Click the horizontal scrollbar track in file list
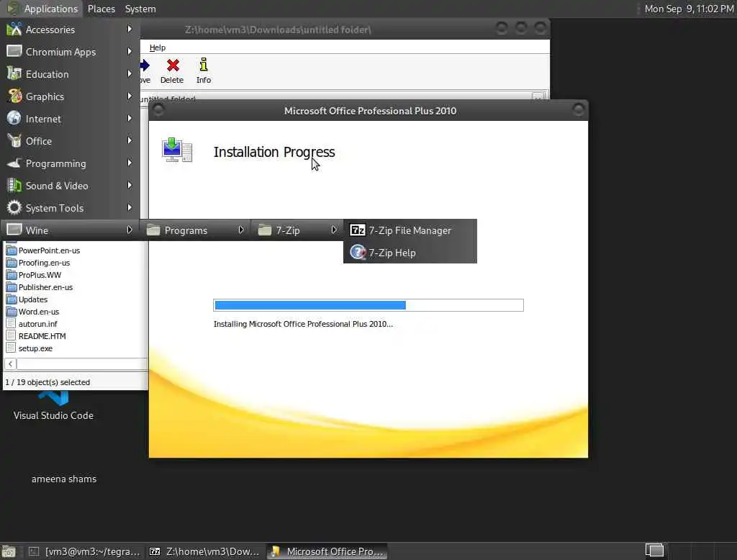737x560 pixels. (82, 364)
